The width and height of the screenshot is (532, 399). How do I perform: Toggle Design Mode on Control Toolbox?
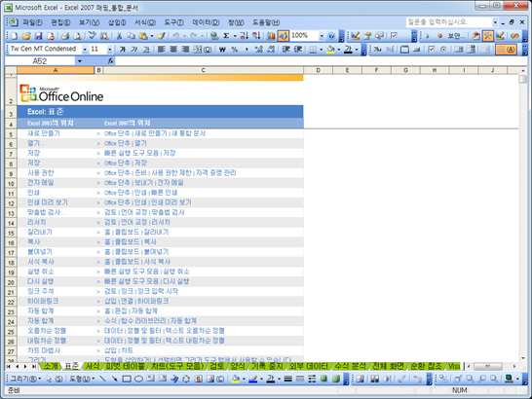coord(356,36)
